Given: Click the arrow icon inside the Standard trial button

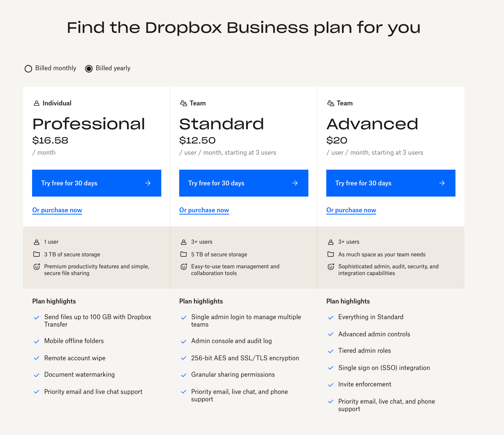Looking at the screenshot, I should click(x=295, y=183).
